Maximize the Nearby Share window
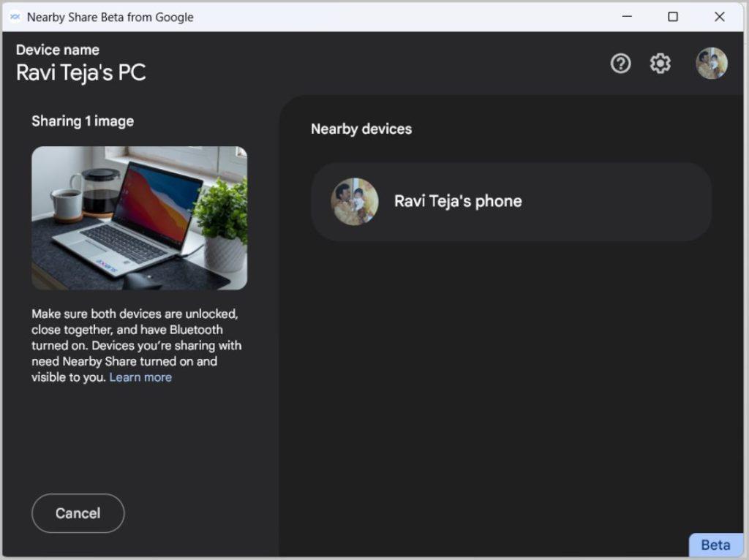This screenshot has width=749, height=560. [673, 17]
